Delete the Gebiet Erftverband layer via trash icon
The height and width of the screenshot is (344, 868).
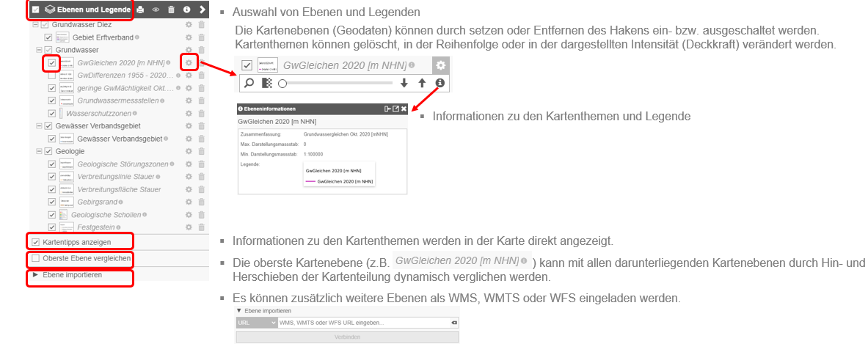[x=202, y=37]
